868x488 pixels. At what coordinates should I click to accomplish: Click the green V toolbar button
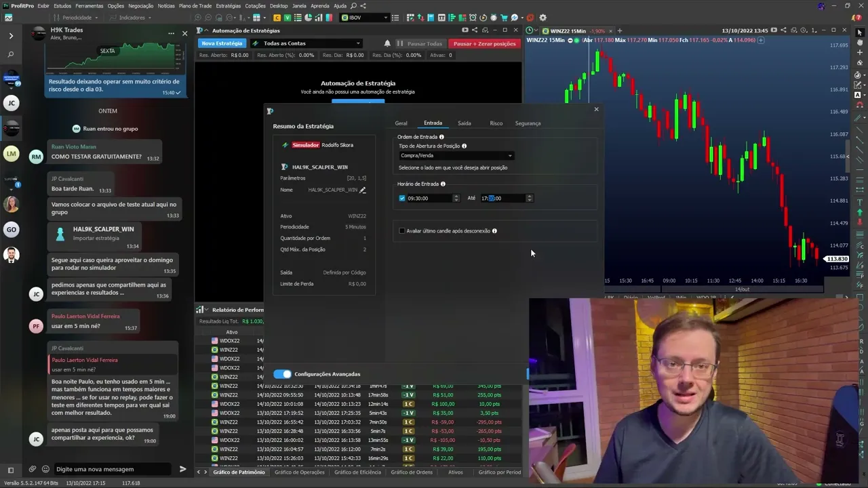[288, 18]
